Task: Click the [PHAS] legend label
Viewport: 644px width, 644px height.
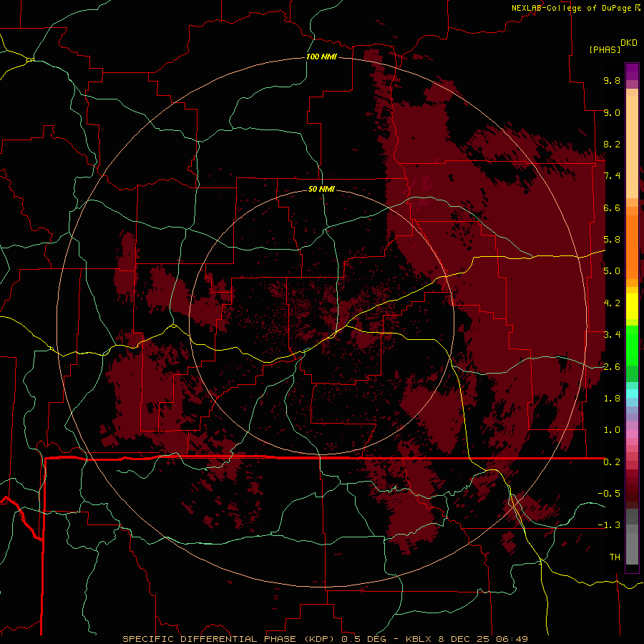Action: click(605, 50)
